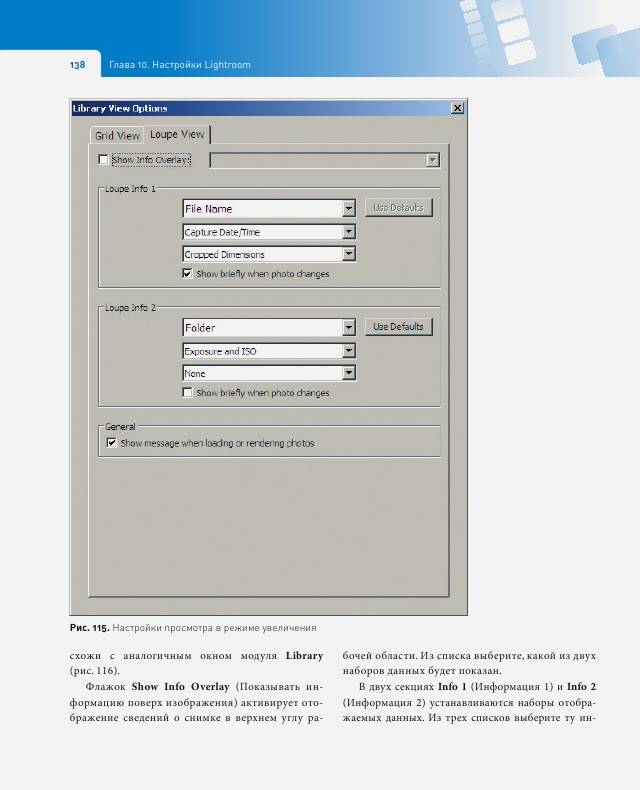
Task: Select the Loupe View tab
Action: point(177,134)
